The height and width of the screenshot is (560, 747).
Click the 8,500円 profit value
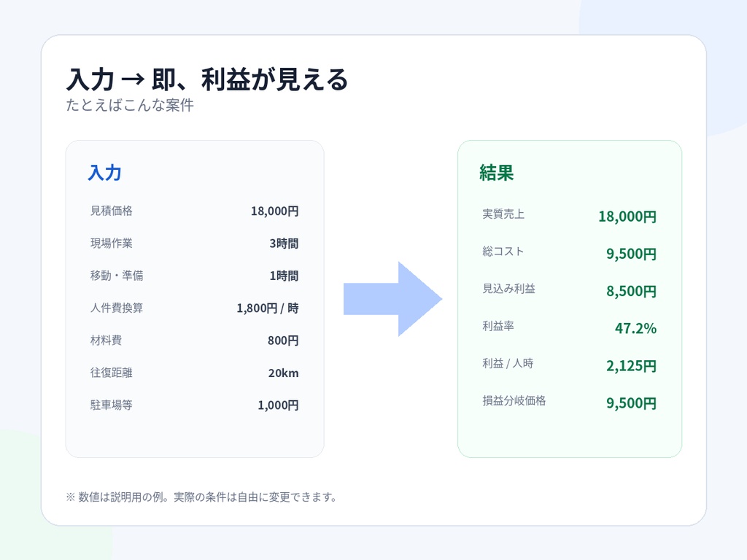631,292
